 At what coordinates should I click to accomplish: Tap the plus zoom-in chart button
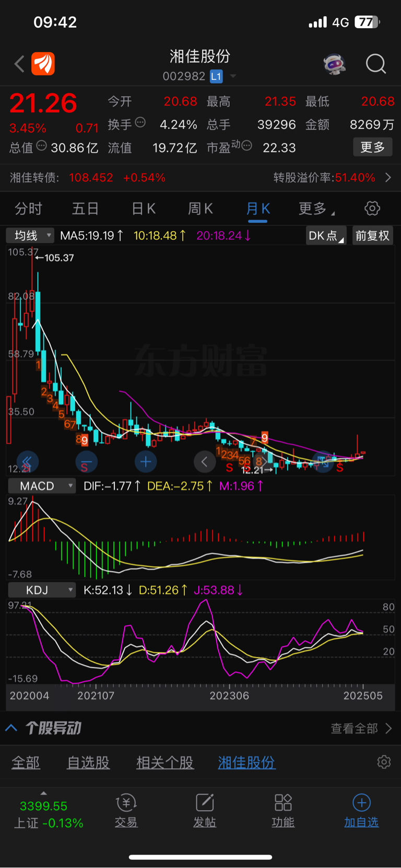tap(146, 461)
